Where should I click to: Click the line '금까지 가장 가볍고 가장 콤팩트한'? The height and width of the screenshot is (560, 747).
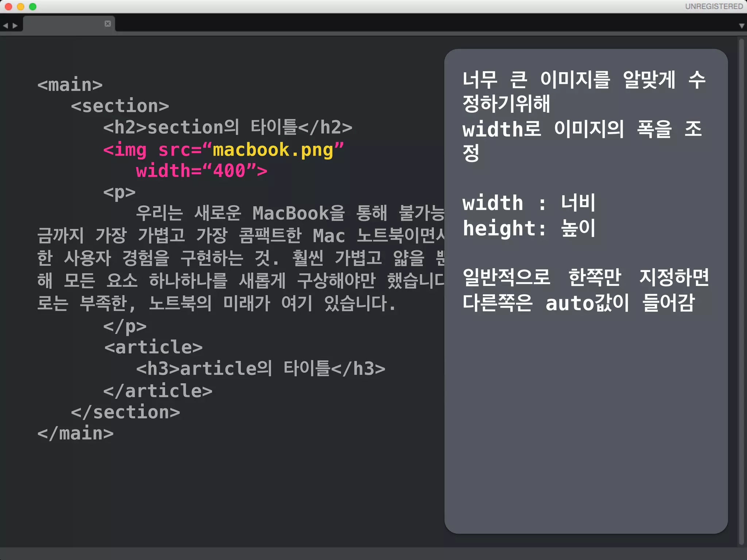pyautogui.click(x=241, y=236)
